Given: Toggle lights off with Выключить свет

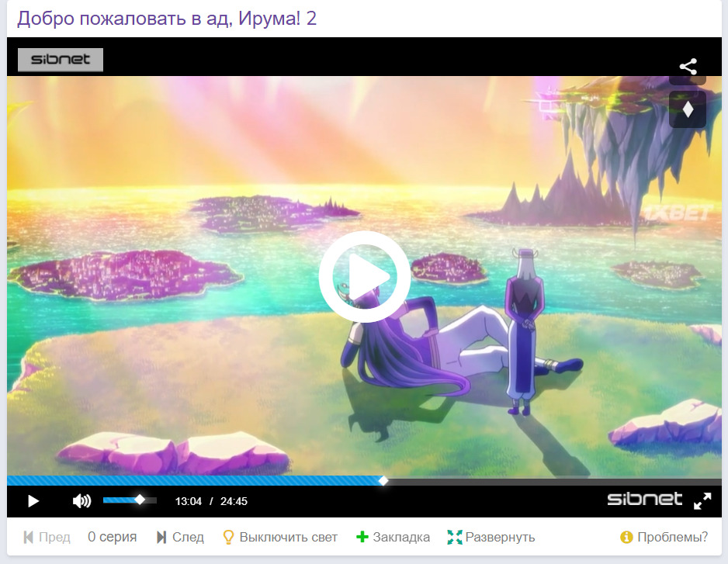Looking at the screenshot, I should pos(280,537).
